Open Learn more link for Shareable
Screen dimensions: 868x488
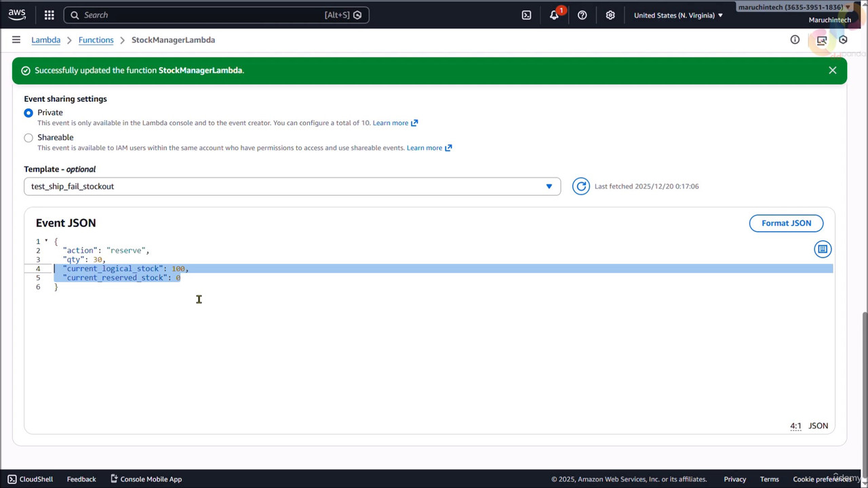coord(429,148)
